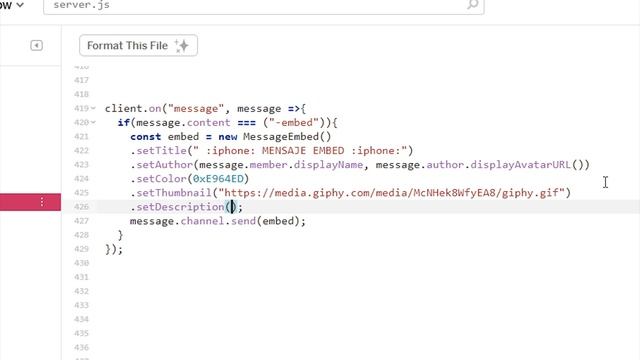Image resolution: width=640 pixels, height=360 pixels.
Task: Click the giphy.gif URL string on line 425
Action: pos(391,193)
